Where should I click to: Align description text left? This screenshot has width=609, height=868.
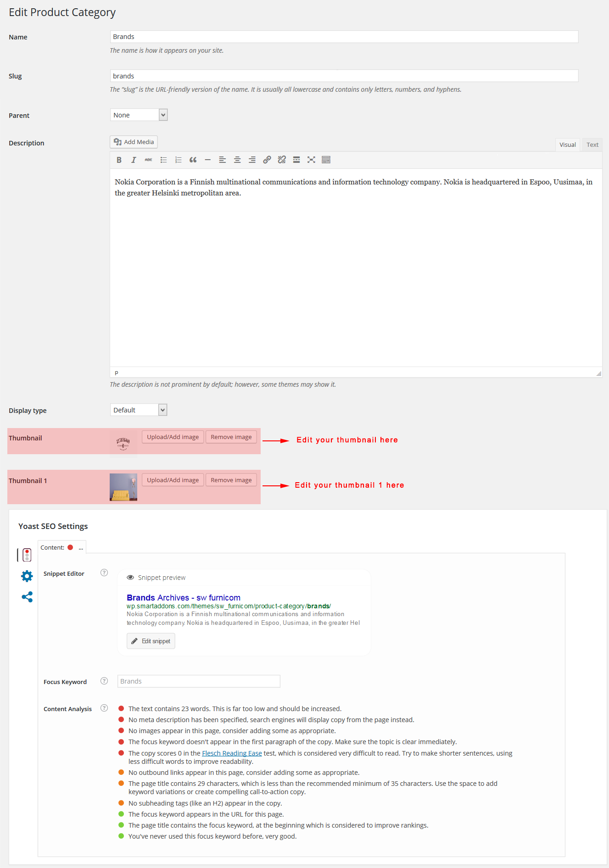223,160
